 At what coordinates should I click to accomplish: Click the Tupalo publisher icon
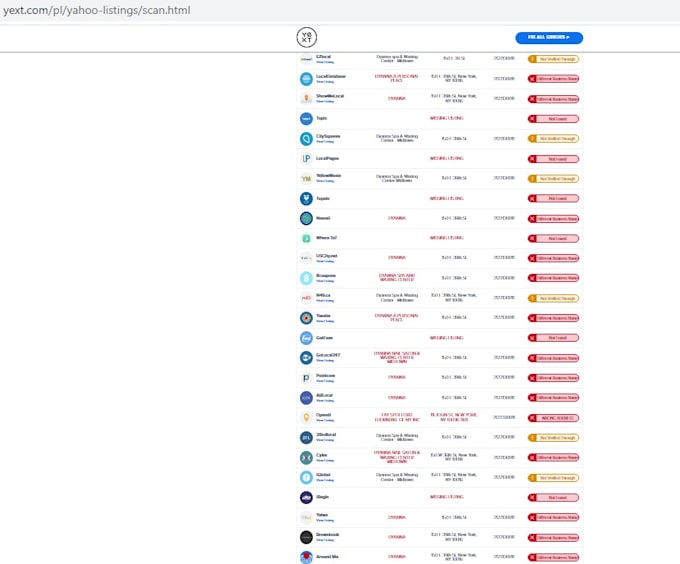tap(306, 199)
